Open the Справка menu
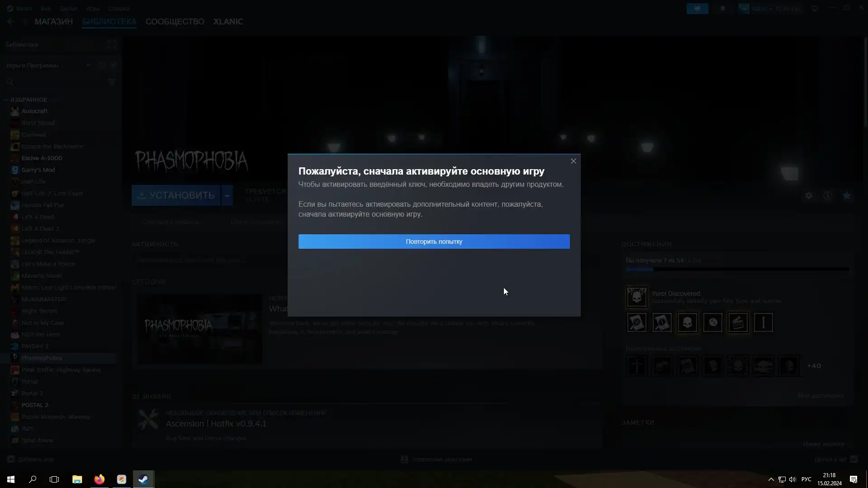 [119, 8]
